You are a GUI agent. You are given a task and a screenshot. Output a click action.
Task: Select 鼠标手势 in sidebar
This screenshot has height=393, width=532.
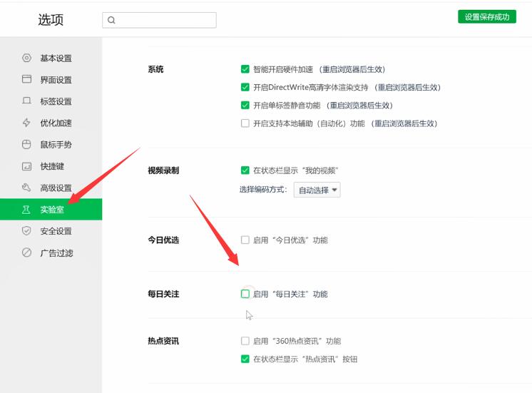[x=51, y=145]
